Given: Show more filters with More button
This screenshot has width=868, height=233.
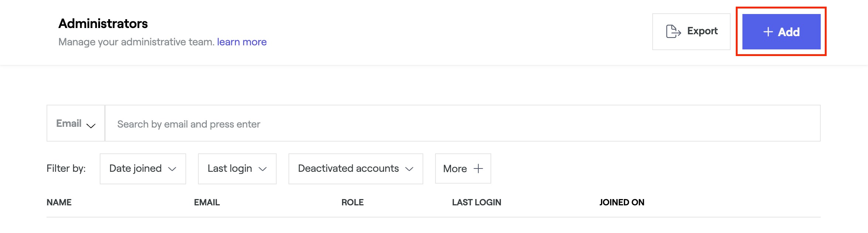Looking at the screenshot, I should [462, 168].
